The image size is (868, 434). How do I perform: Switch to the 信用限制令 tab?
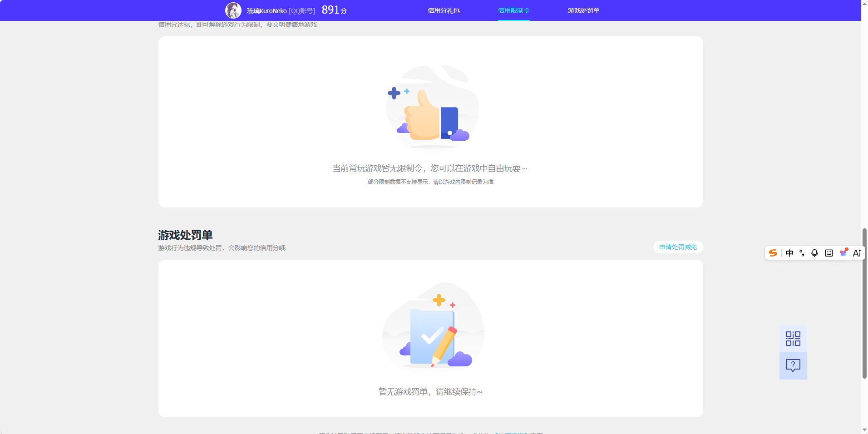click(513, 10)
